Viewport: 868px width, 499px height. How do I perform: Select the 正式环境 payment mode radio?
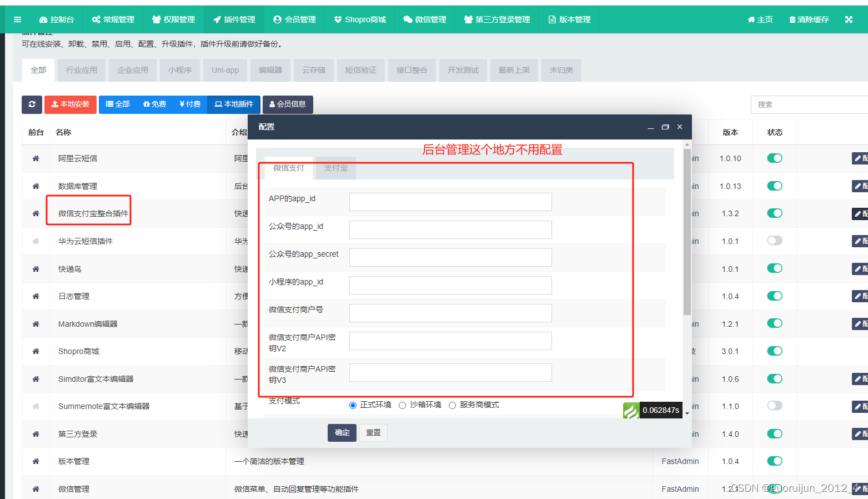tap(353, 405)
